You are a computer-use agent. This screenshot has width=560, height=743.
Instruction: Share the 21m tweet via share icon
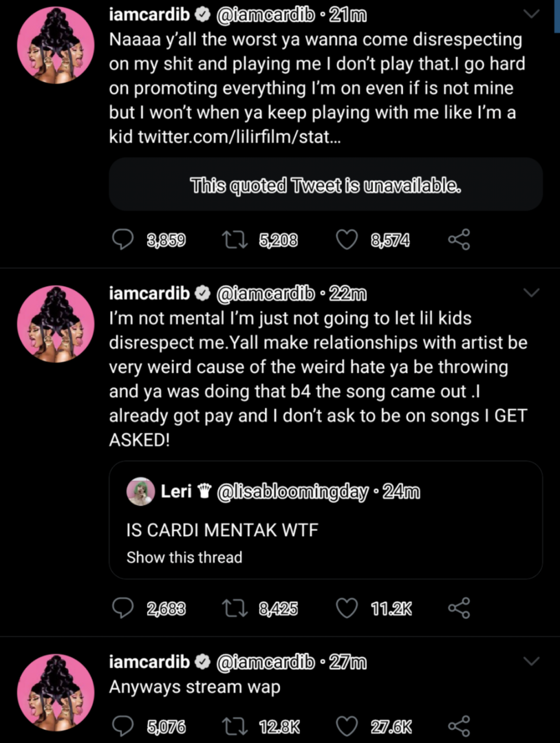(459, 240)
